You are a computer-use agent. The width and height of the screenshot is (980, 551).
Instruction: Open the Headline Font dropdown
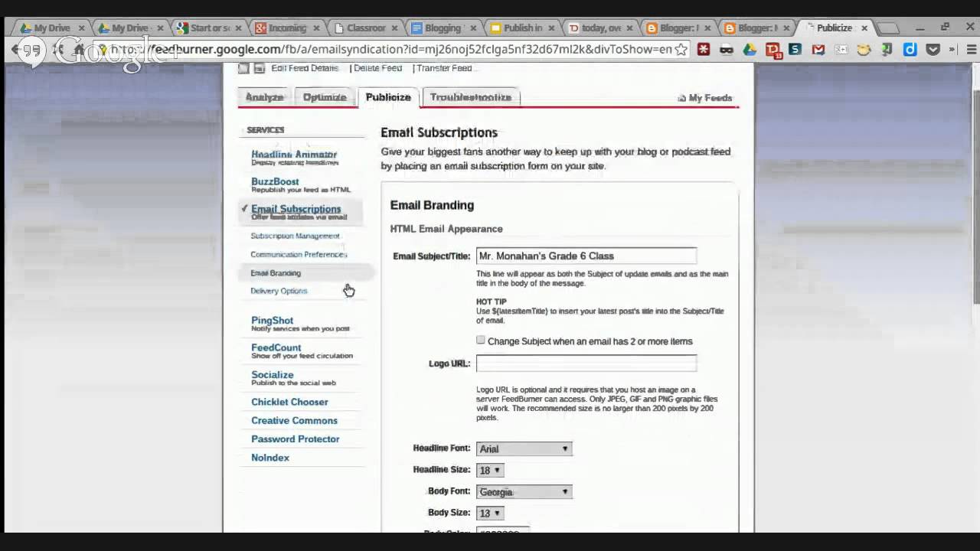click(x=524, y=448)
